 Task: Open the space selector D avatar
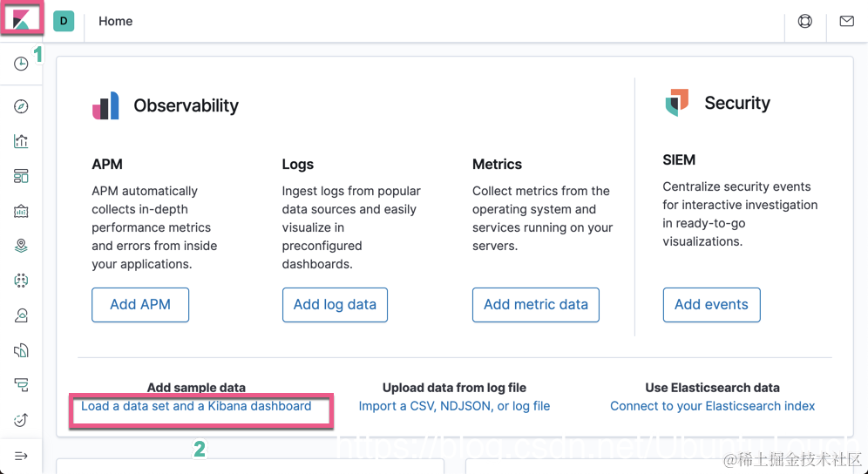click(x=64, y=21)
